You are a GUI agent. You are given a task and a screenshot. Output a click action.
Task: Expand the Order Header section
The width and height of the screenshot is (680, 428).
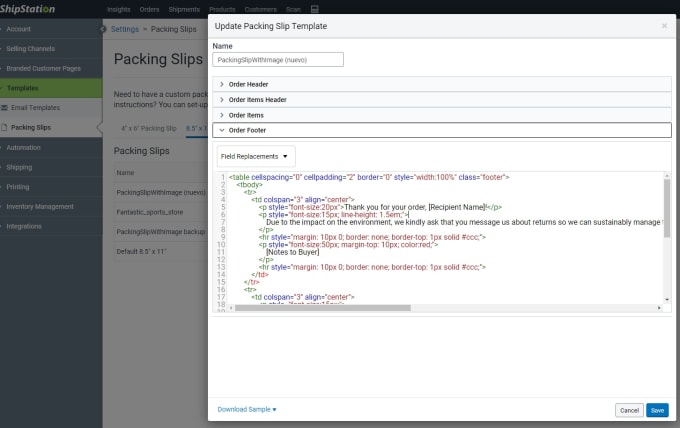point(442,84)
